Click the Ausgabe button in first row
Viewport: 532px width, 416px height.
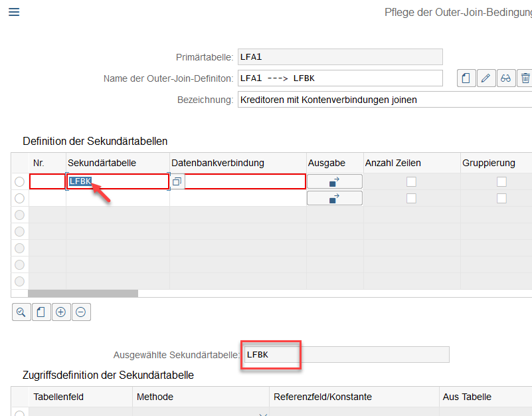(x=334, y=181)
